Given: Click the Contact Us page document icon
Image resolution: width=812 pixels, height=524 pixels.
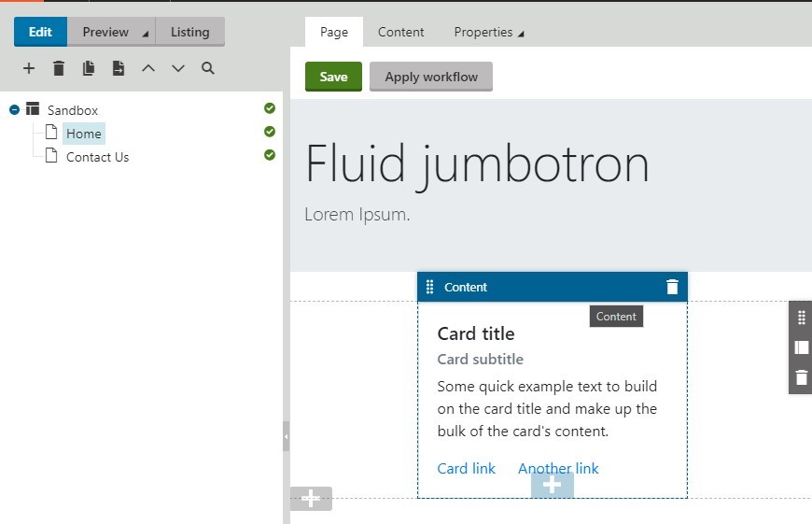Looking at the screenshot, I should point(51,155).
